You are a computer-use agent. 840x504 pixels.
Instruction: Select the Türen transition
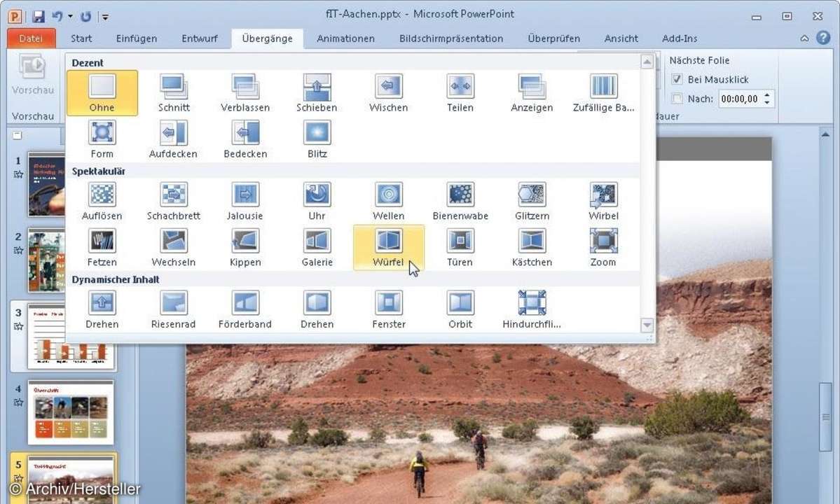click(x=460, y=248)
